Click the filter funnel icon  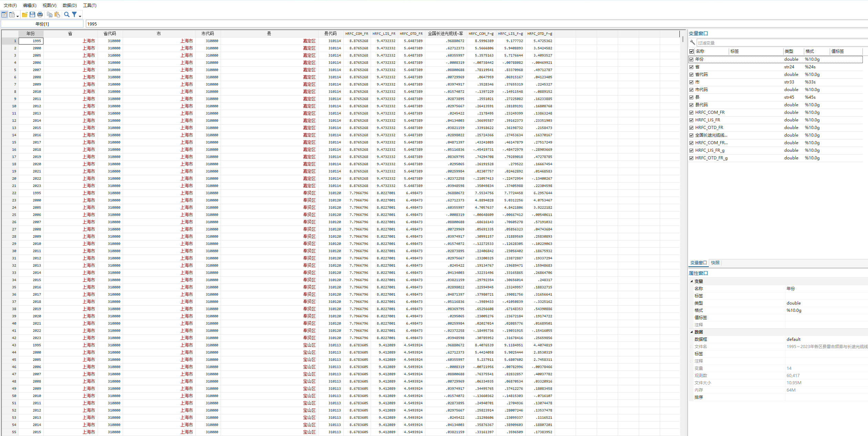[x=74, y=14]
